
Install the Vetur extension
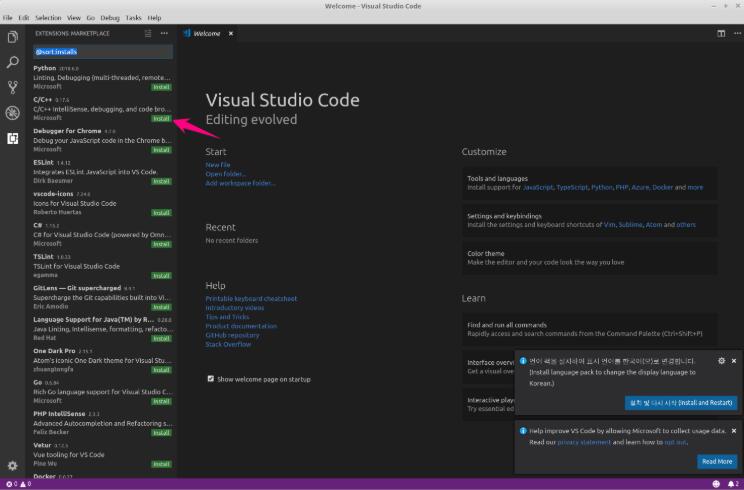coord(161,464)
